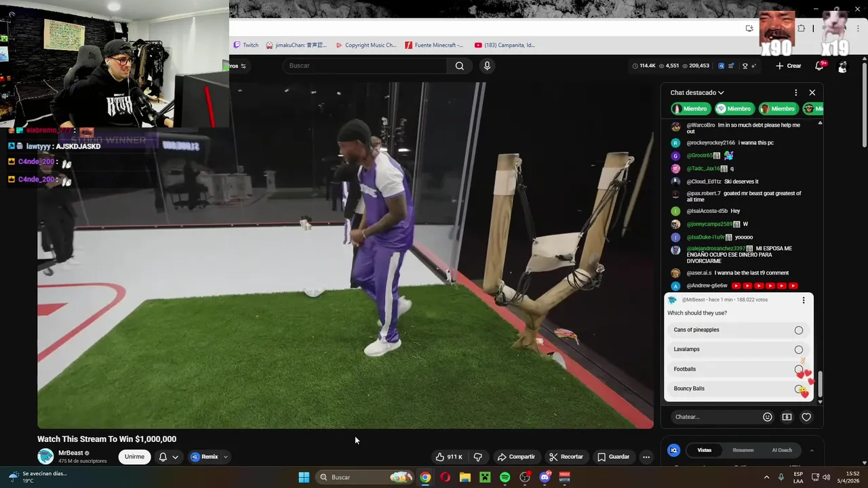
Task: Click the vidIQ blue icon in stats bar
Action: click(721, 66)
